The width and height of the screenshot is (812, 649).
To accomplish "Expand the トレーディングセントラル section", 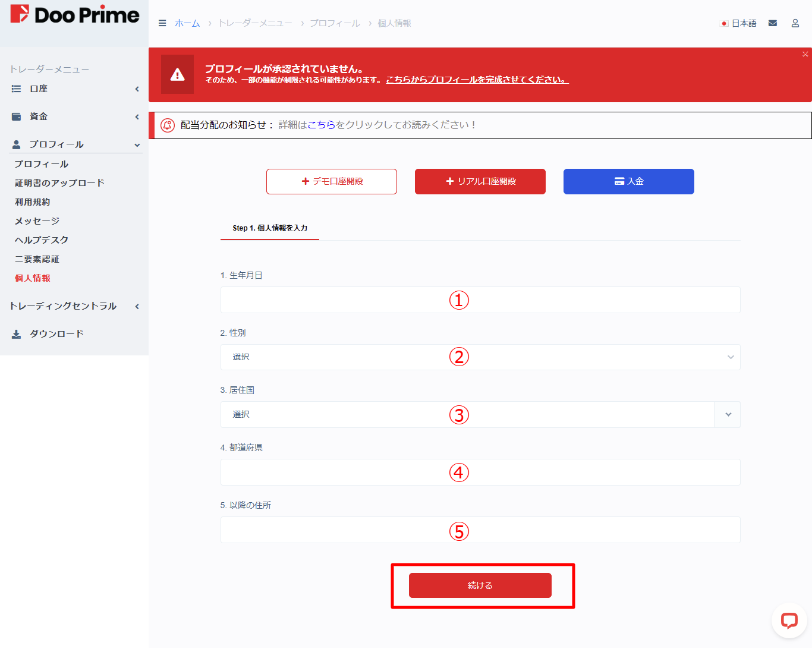I will pos(137,306).
